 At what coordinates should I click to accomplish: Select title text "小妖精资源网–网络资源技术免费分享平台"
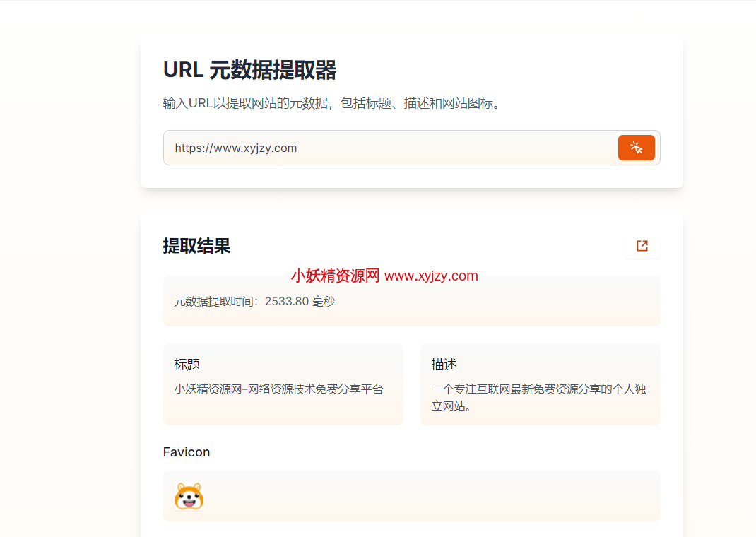[278, 389]
